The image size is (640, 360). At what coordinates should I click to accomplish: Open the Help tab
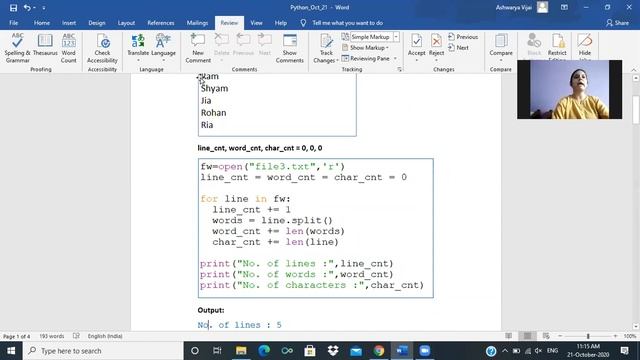pos(280,23)
